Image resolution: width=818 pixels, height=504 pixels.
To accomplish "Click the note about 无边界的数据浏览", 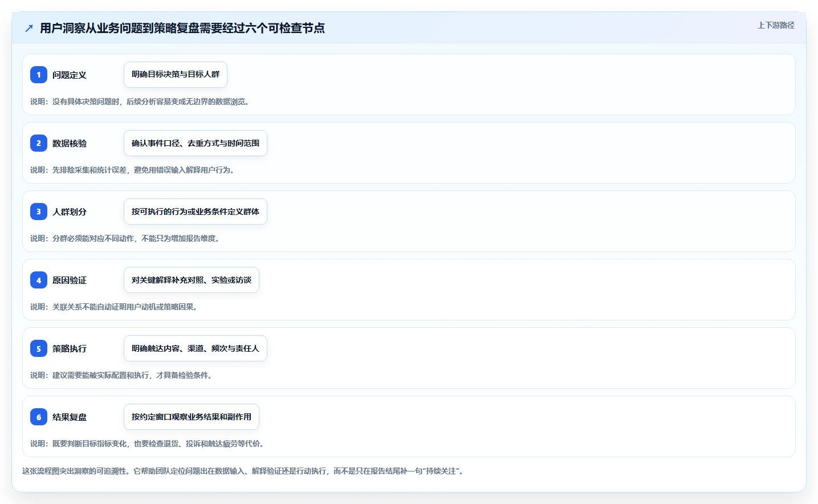I will click(140, 101).
